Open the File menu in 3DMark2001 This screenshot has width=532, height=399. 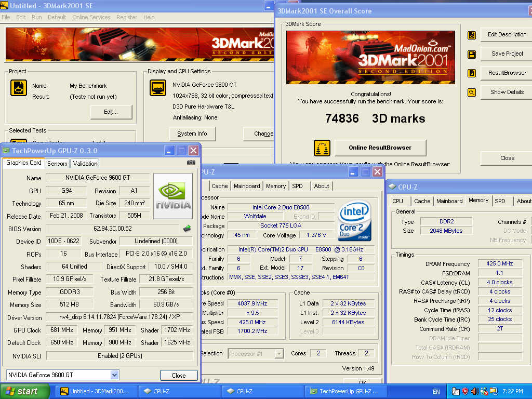pyautogui.click(x=6, y=17)
